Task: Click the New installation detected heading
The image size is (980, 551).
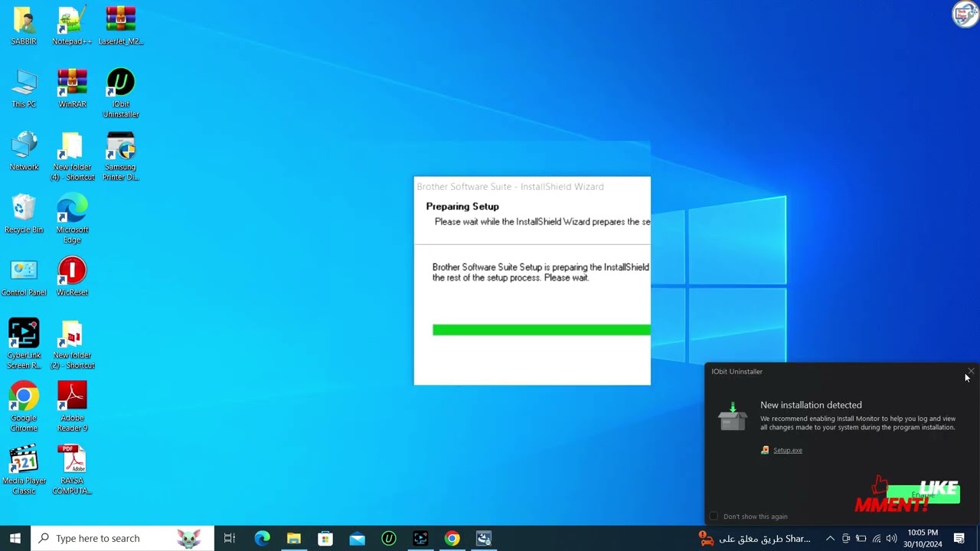Action: point(811,405)
